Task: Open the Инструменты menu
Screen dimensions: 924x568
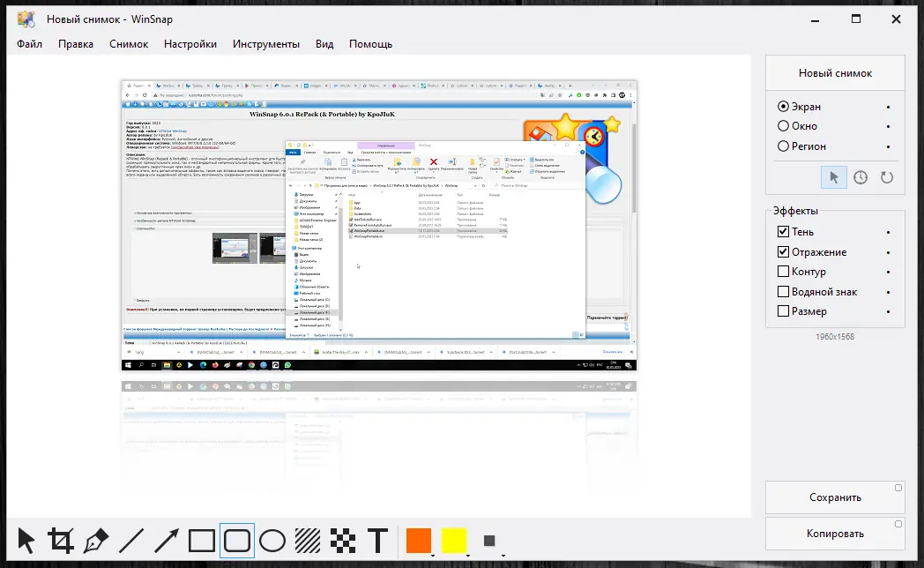Action: 265,44
